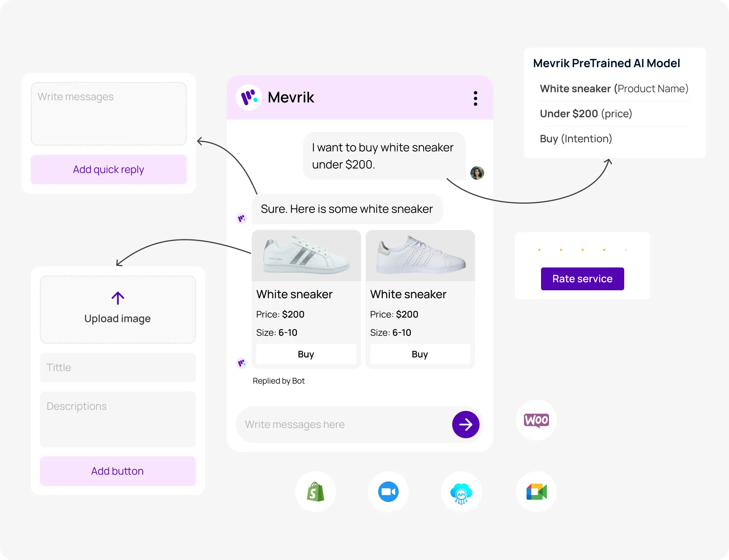Open the API cloud integration icon
This screenshot has height=560, width=729.
coord(461,492)
